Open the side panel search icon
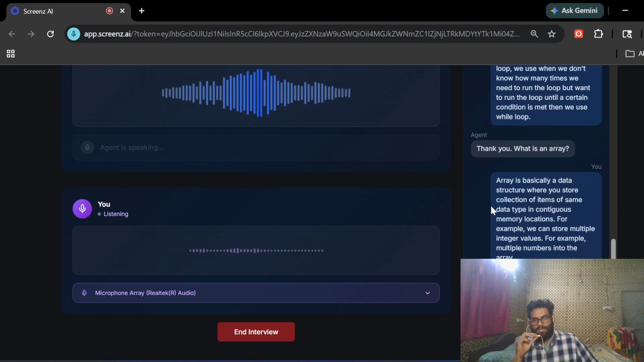Screen dimensions: 644x362 [627, 34]
